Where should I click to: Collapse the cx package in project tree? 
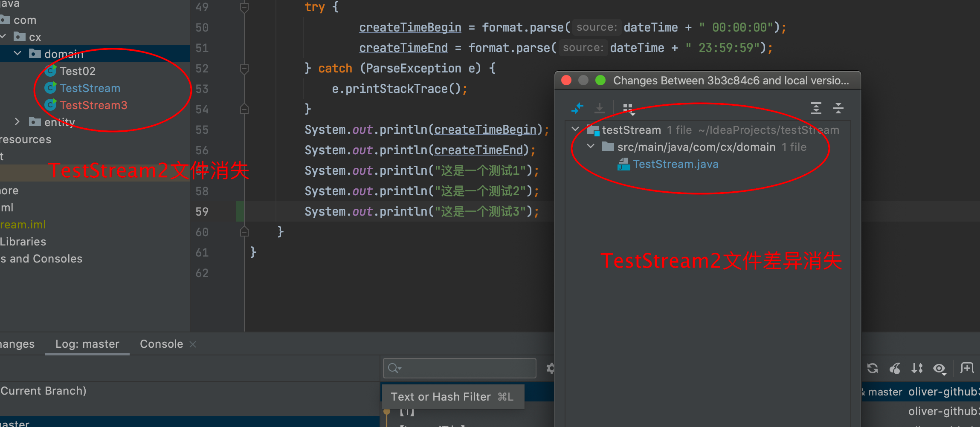point(3,37)
